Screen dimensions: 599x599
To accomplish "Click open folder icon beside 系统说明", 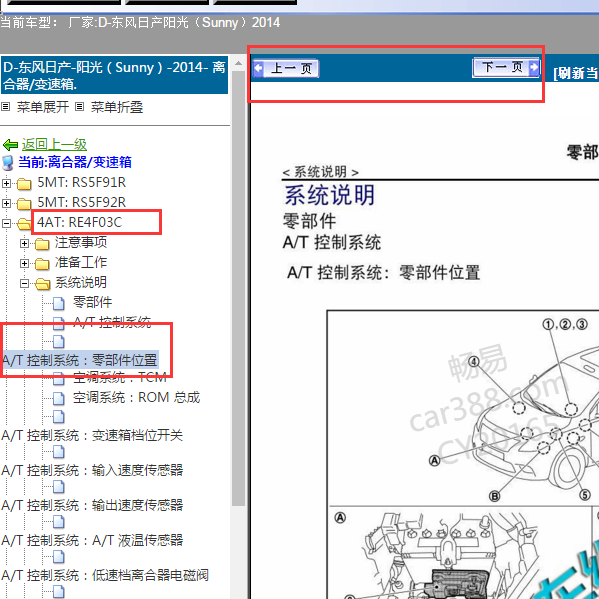I will [42, 284].
